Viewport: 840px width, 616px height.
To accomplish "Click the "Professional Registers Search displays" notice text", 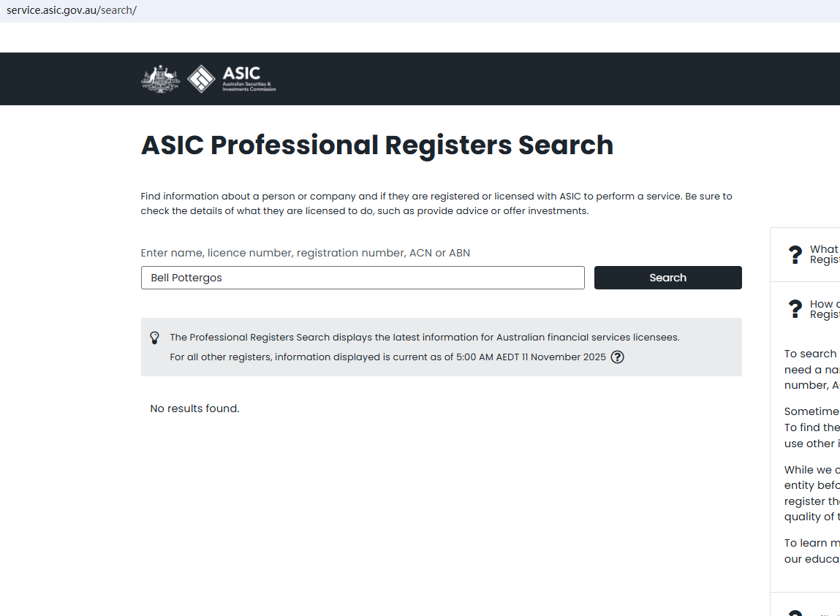I will tap(424, 338).
